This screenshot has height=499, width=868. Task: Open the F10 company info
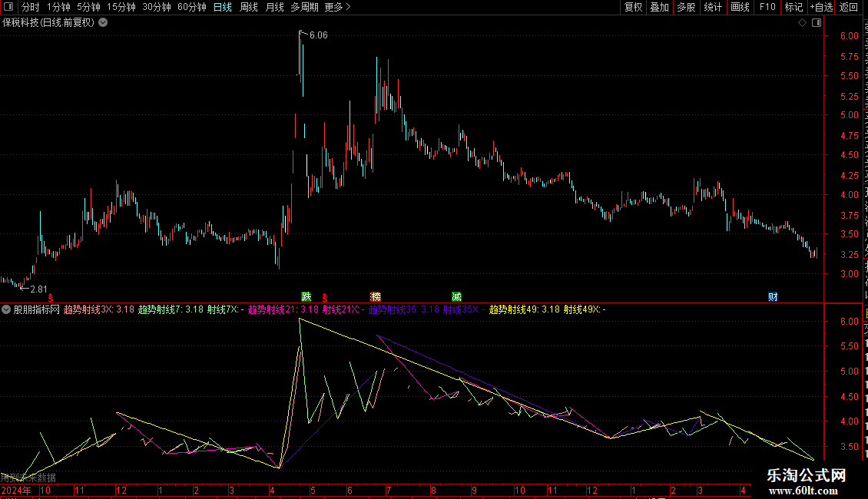pos(767,7)
